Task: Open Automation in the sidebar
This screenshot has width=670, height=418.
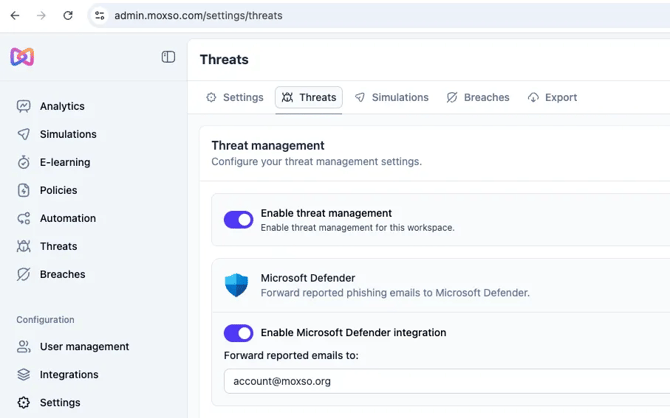Action: (x=67, y=218)
